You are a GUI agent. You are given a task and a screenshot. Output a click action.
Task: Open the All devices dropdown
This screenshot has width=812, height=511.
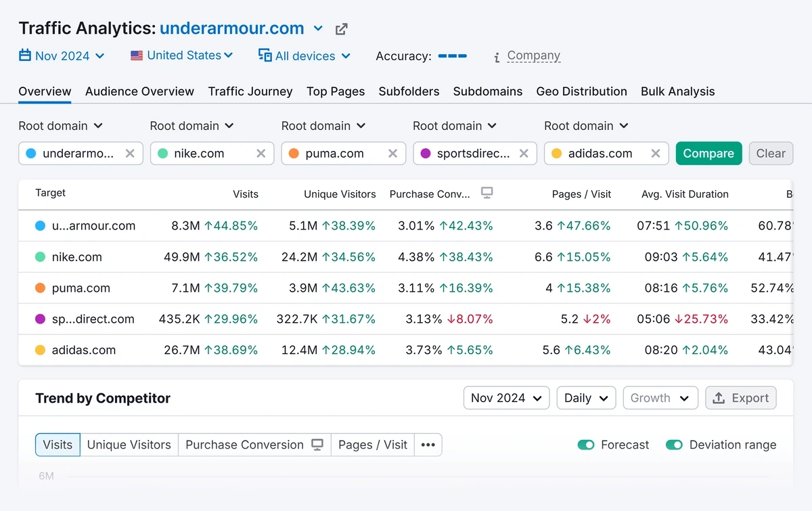click(304, 55)
